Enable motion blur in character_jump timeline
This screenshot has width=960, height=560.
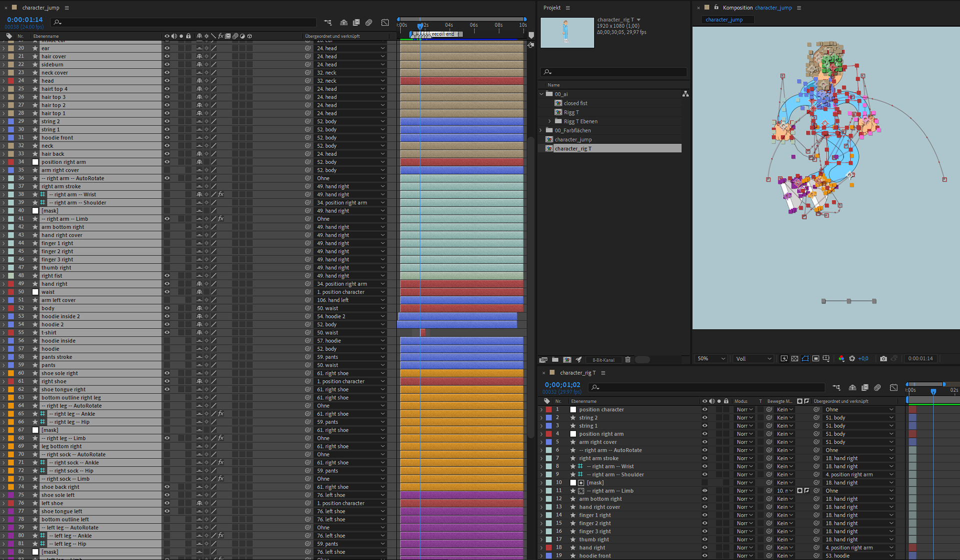(369, 22)
